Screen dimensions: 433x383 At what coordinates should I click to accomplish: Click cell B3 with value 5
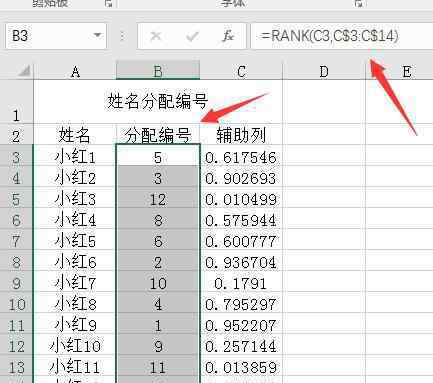point(158,155)
